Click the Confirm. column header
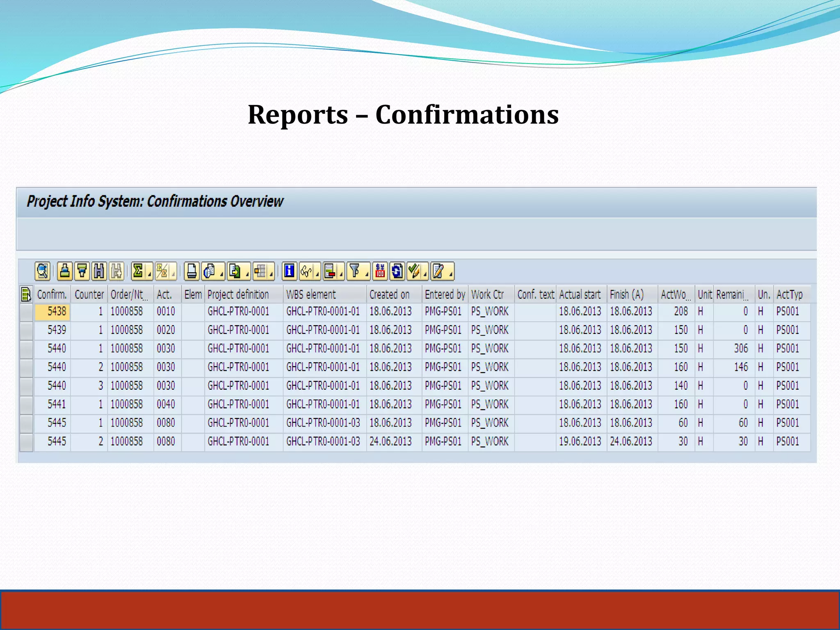The image size is (840, 630). 52,294
